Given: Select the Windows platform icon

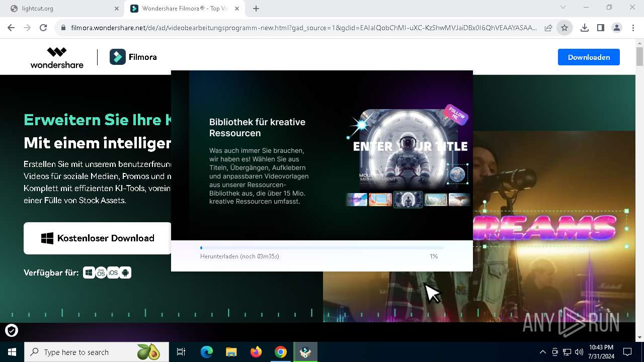Looking at the screenshot, I should point(89,273).
